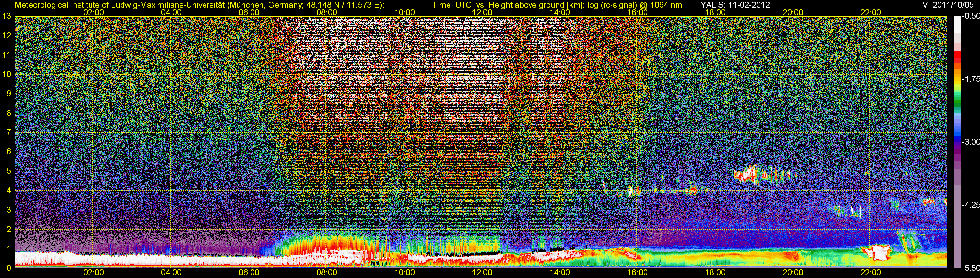The height and width of the screenshot is (278, 980).
Task: Click the 16:00 label on bottom time axis
Action: click(x=638, y=273)
